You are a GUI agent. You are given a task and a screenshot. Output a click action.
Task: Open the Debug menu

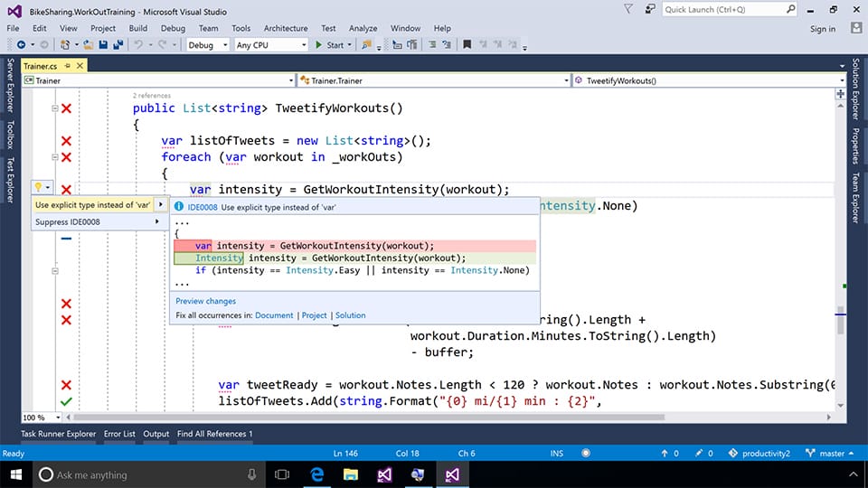[x=173, y=28]
